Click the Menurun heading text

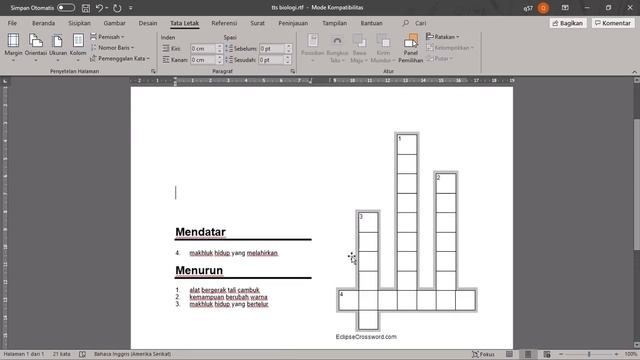coord(199,270)
